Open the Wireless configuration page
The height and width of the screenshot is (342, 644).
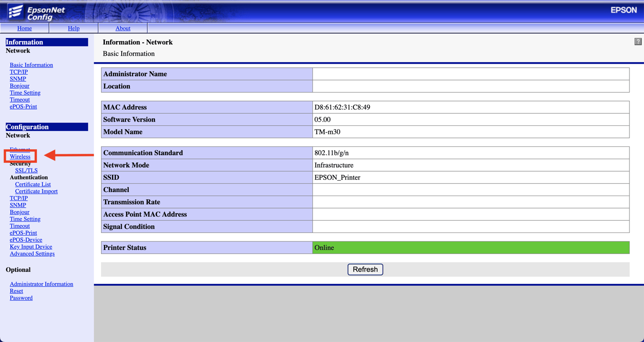point(20,156)
